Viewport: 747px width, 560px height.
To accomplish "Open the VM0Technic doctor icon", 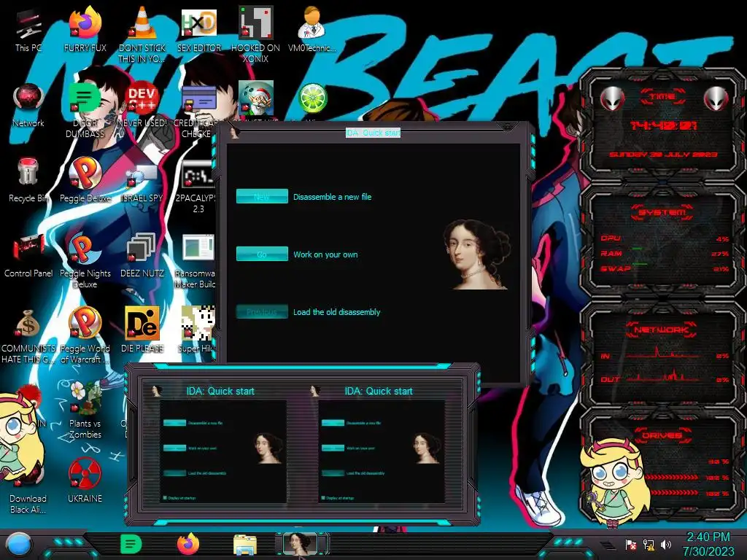I will [312, 29].
